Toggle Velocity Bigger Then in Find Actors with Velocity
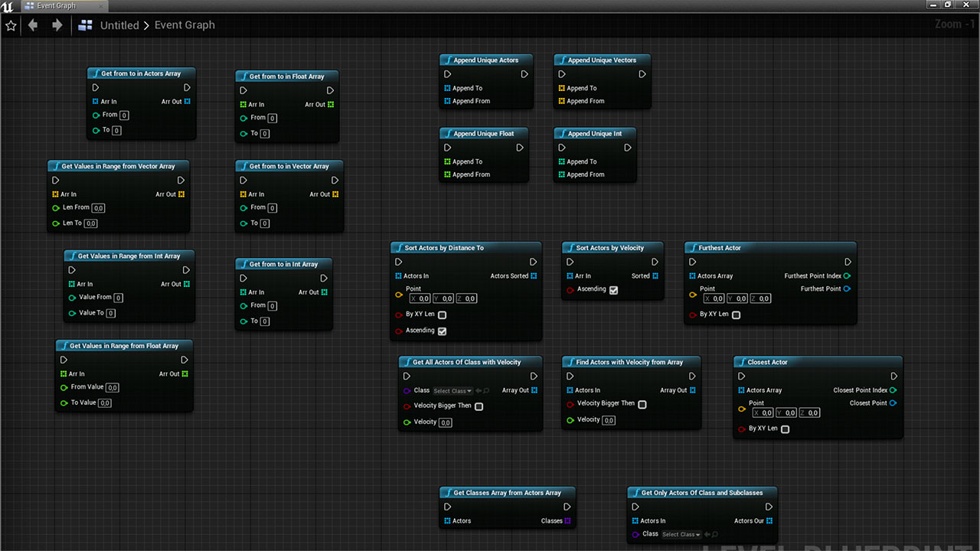Screen dimensions: 980x551 pos(642,404)
